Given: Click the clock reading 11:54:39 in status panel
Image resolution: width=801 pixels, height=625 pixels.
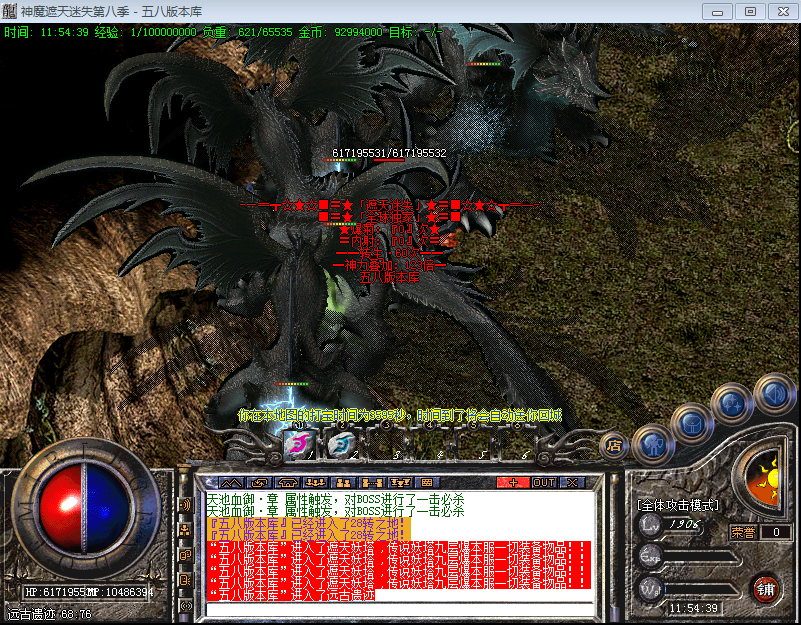Looking at the screenshot, I should (x=693, y=608).
